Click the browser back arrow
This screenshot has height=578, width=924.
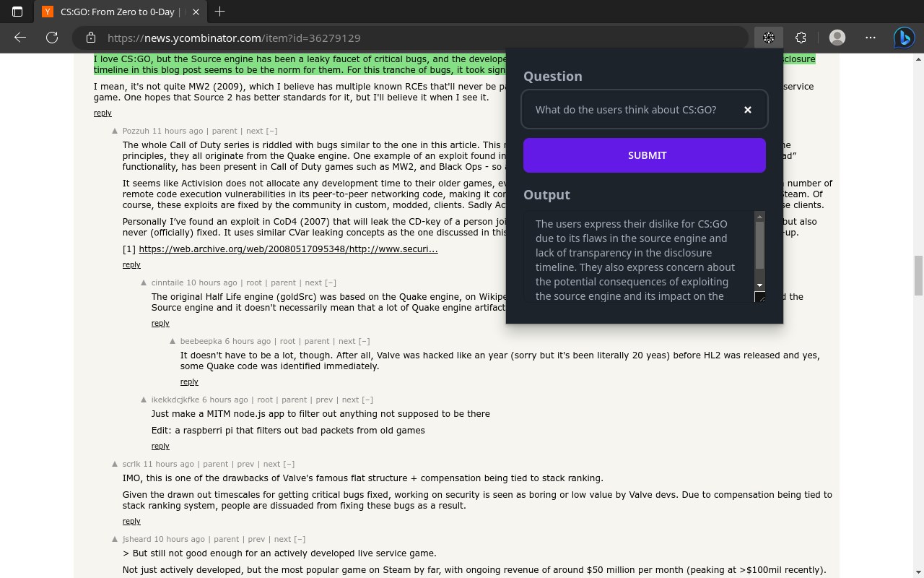(20, 38)
